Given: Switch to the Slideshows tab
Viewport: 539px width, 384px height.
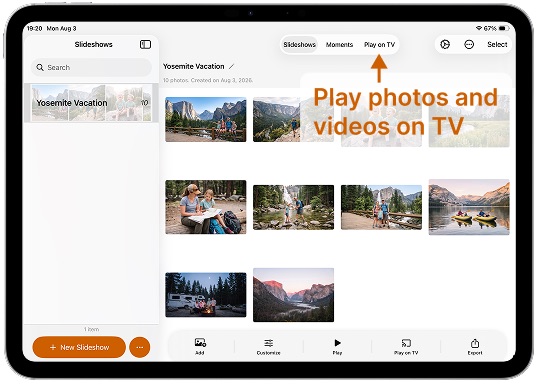Looking at the screenshot, I should coord(299,44).
